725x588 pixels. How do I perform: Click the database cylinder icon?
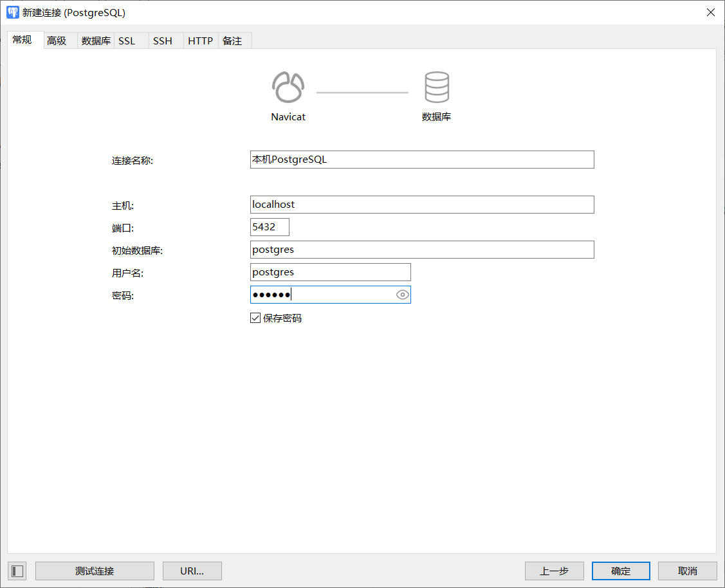pos(436,87)
